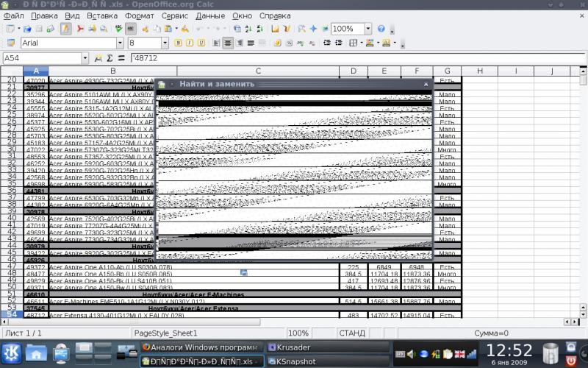Open the Вид menu
This screenshot has height=368, width=588.
[x=72, y=15]
